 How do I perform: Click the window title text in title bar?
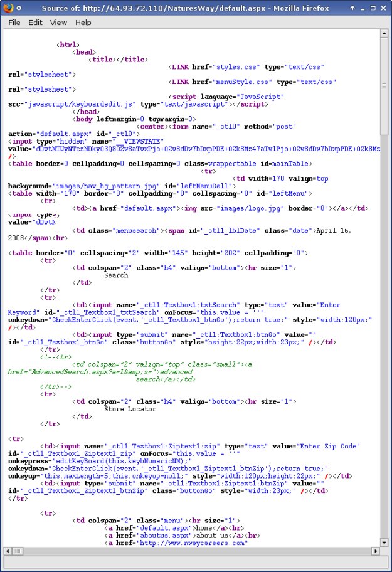185,8
